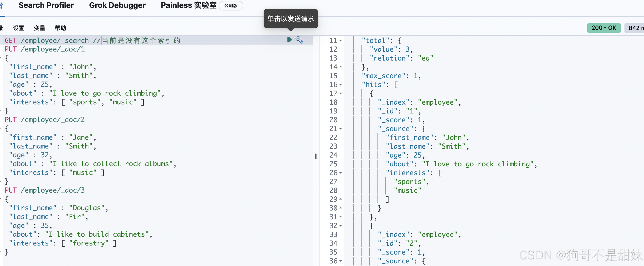Viewport: 644px width, 266px height.
Task: Click the green play send-request icon
Action: pos(290,40)
